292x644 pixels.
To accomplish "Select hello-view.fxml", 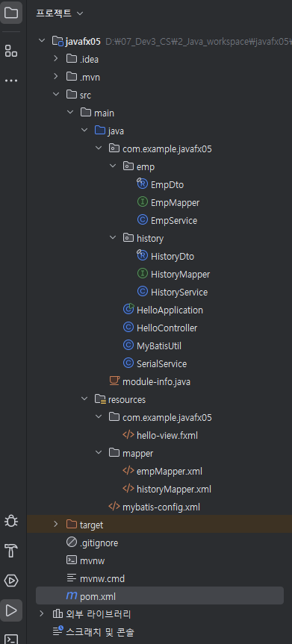I will coord(167,435).
